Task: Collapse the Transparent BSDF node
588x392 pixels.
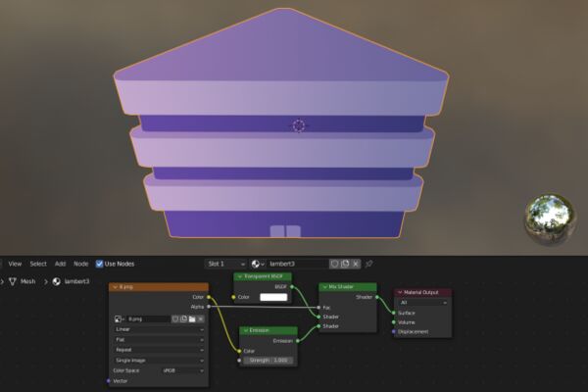Action: pyautogui.click(x=240, y=276)
